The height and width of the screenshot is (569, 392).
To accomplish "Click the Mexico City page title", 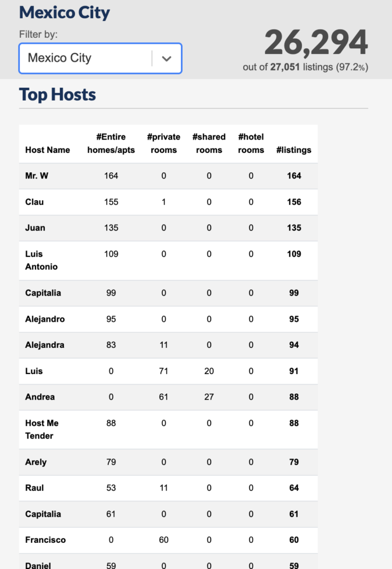I will coord(64,13).
